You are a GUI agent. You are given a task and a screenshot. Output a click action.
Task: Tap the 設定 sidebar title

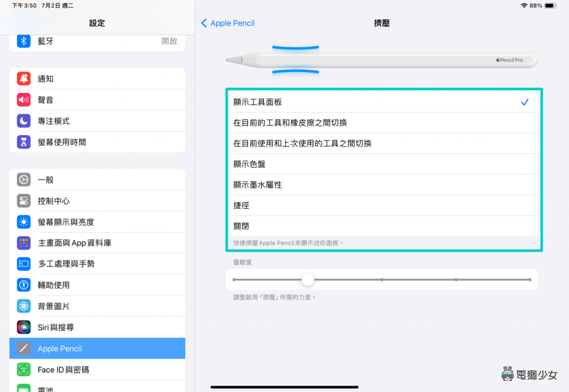(x=97, y=23)
